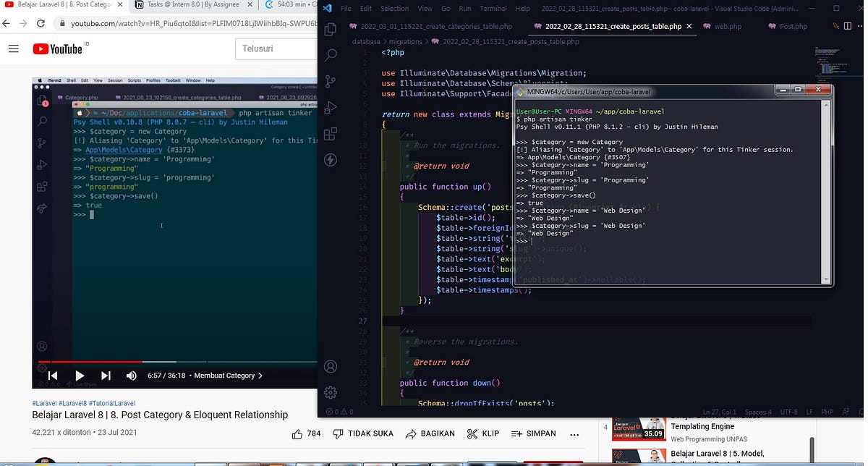Toggle dislike with TIDAK SUKA
Viewport: 868px width, 466px height.
point(362,433)
